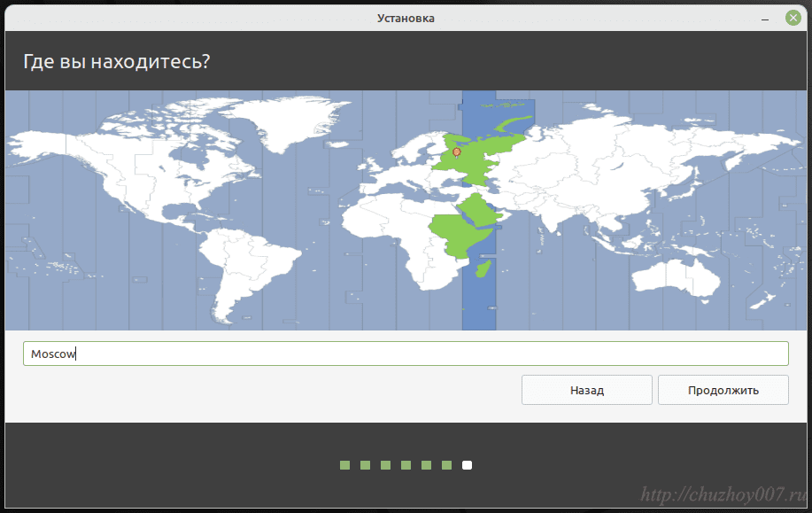Image resolution: width=812 pixels, height=513 pixels.
Task: Click the fifth green progress dot
Action: [x=426, y=465]
